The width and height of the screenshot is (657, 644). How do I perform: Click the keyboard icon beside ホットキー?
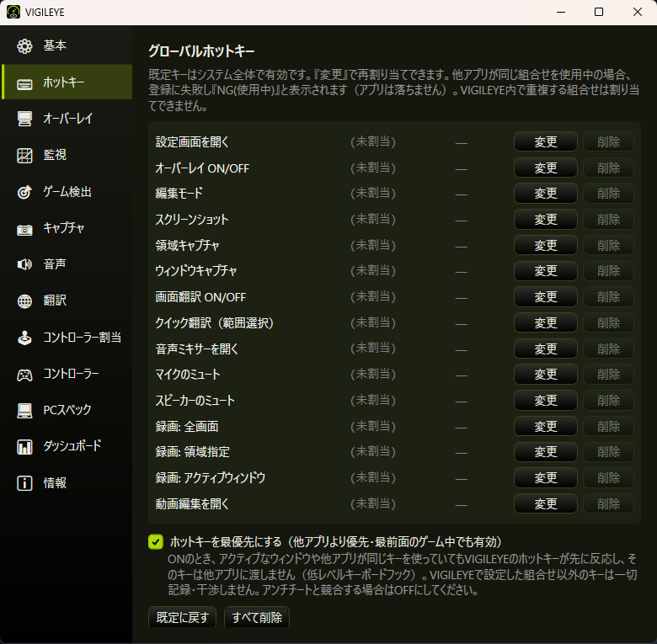tap(24, 84)
